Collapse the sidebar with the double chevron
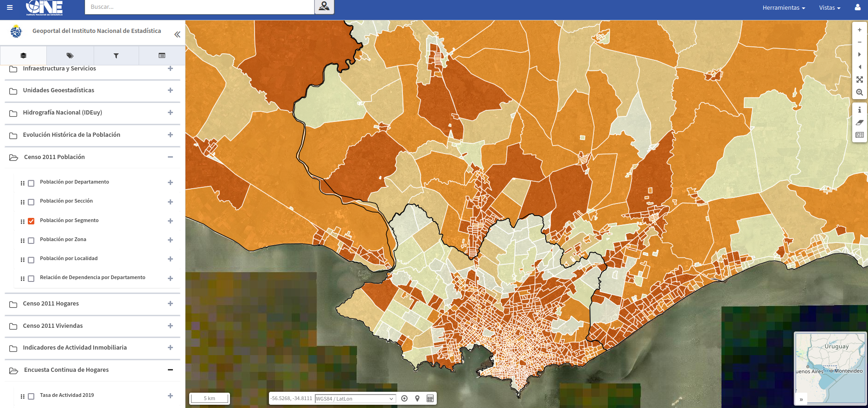868x408 pixels. (x=177, y=34)
